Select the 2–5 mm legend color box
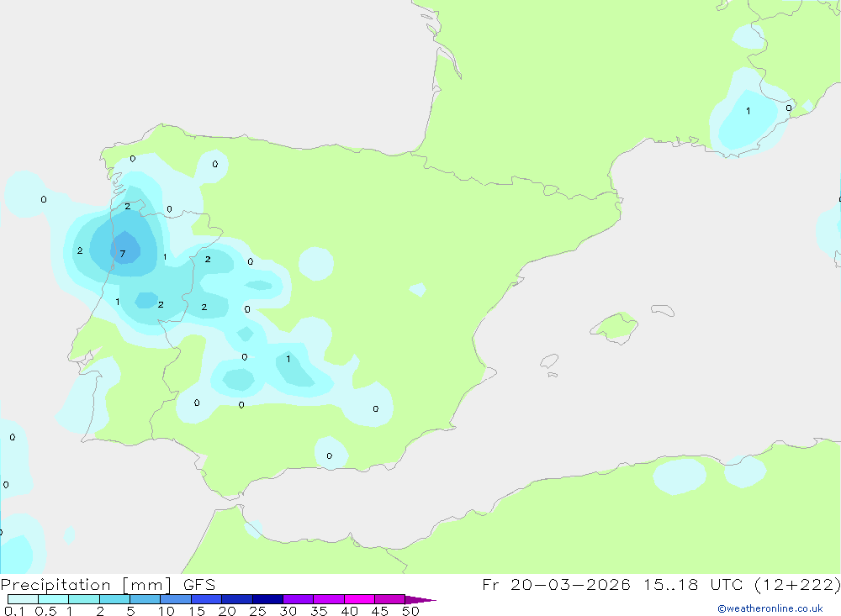The width and height of the screenshot is (841, 616). click(114, 599)
